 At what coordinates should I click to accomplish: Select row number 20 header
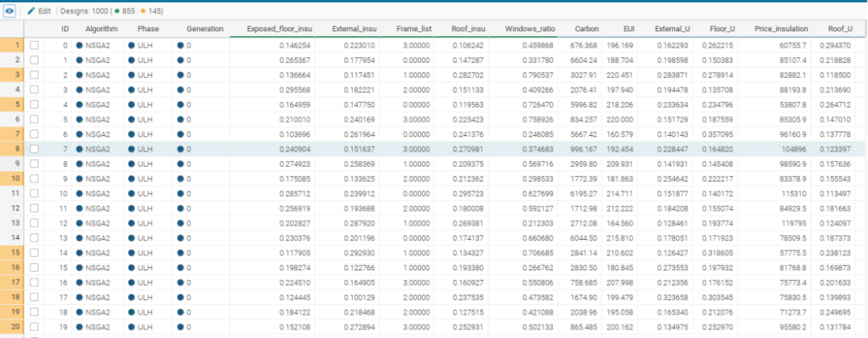[11, 327]
